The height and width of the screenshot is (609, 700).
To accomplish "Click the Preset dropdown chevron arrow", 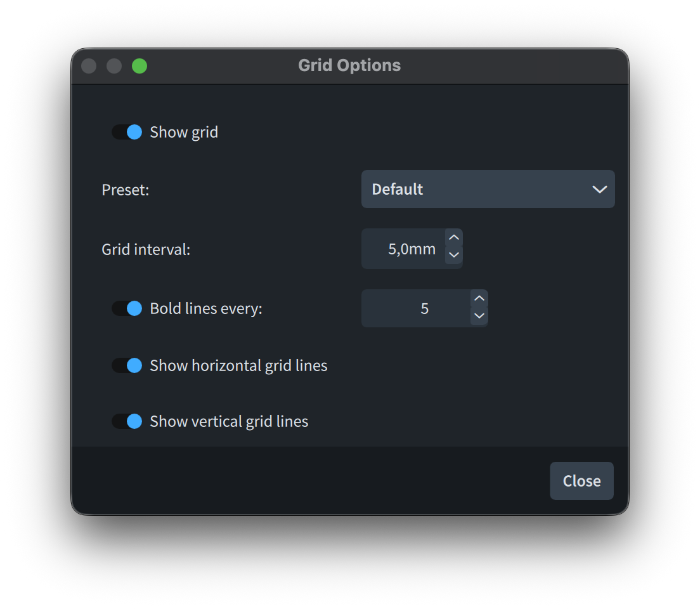I will point(599,189).
